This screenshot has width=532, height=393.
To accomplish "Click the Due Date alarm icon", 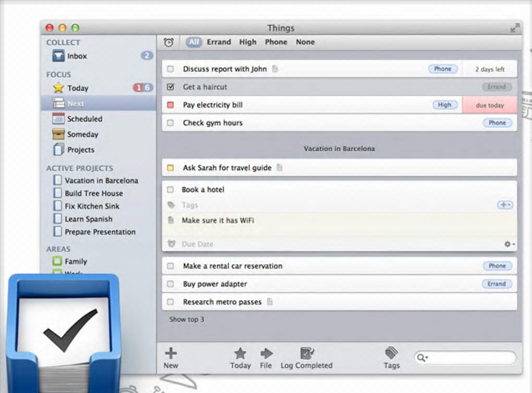I will point(172,244).
